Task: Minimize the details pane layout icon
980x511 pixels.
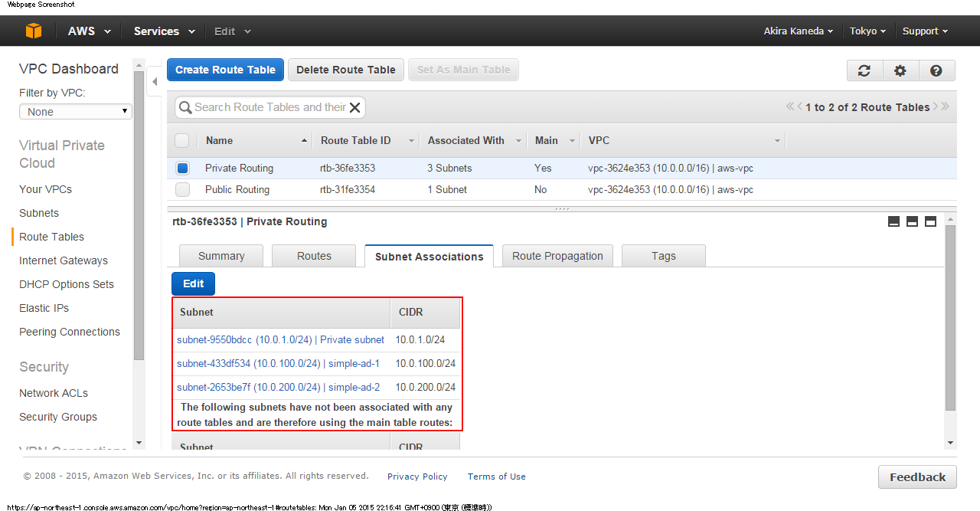Action: 893,221
